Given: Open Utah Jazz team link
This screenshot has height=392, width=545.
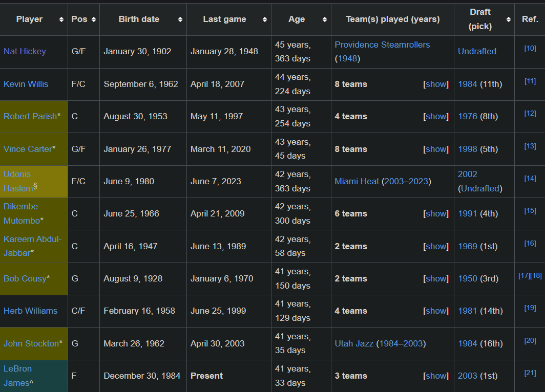Looking at the screenshot, I should [x=354, y=343].
